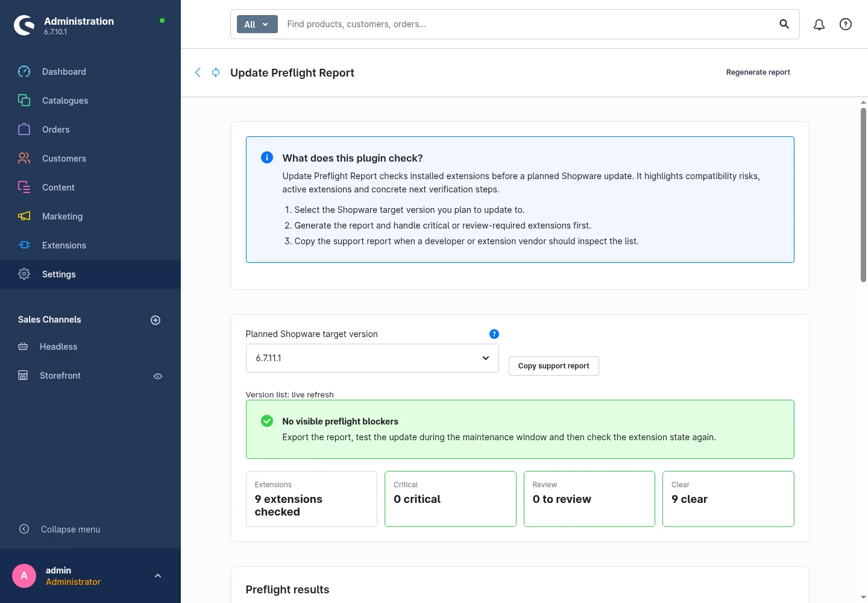The height and width of the screenshot is (603, 868).
Task: Click Collapse menu link
Action: 71,529
